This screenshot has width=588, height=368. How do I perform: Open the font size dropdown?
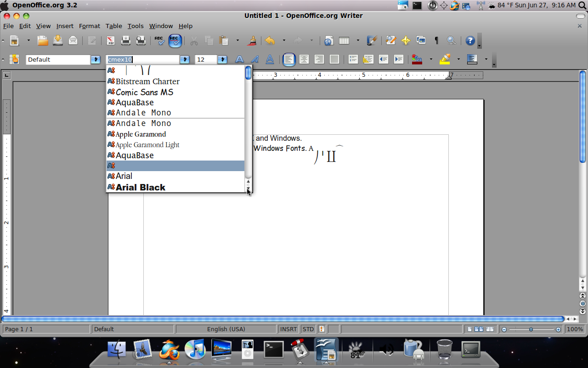(222, 59)
